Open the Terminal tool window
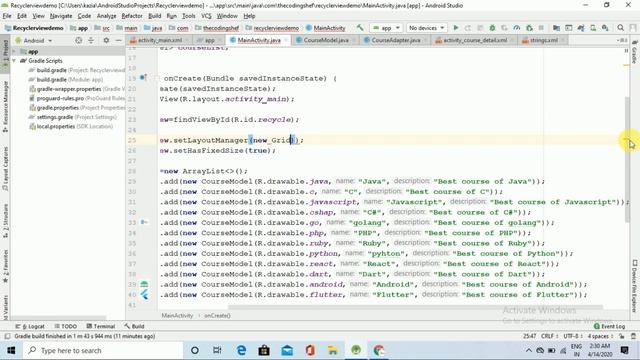 [x=100, y=326]
